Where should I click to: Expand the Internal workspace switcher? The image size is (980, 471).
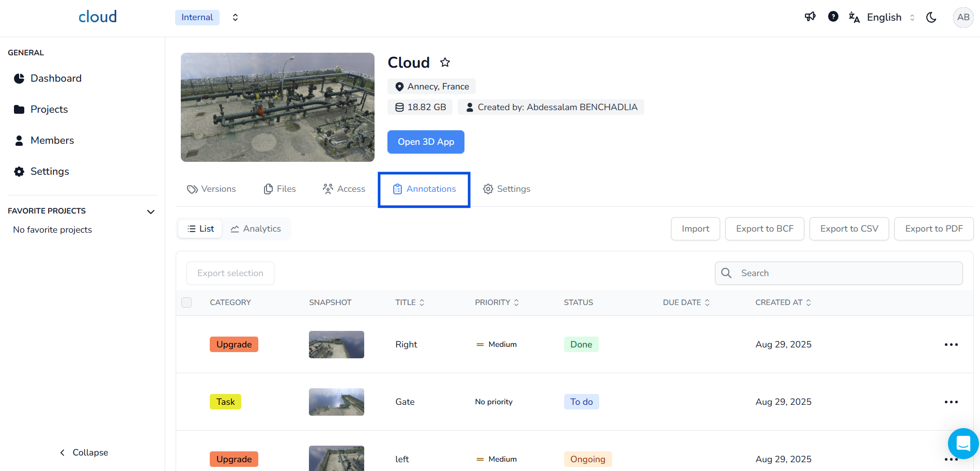click(x=235, y=18)
